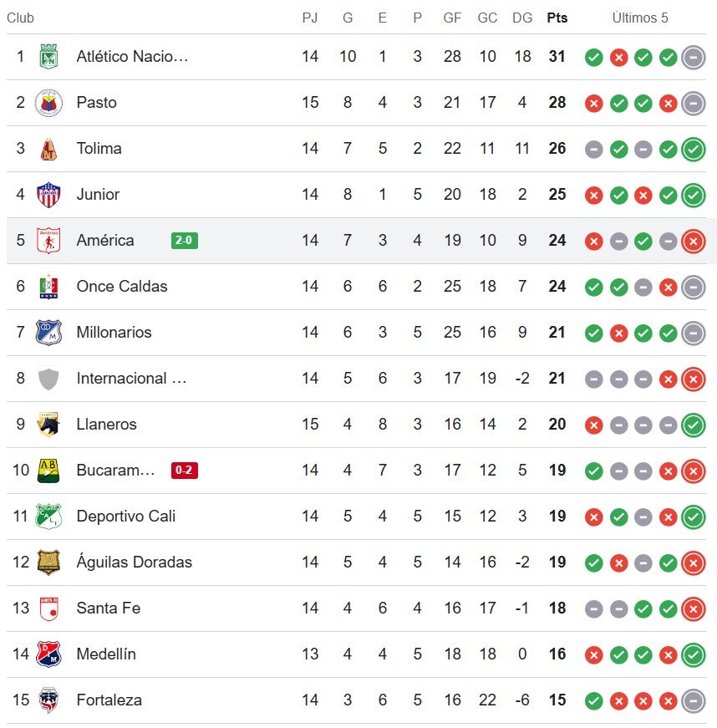Click the Fortaleza team crest
The height and width of the screenshot is (728, 717).
tap(48, 700)
